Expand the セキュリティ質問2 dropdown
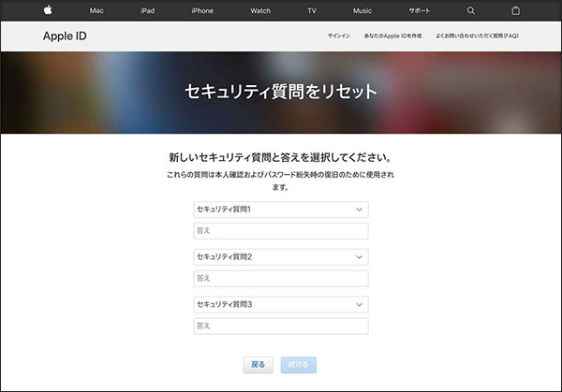The image size is (562, 392). pos(281,257)
